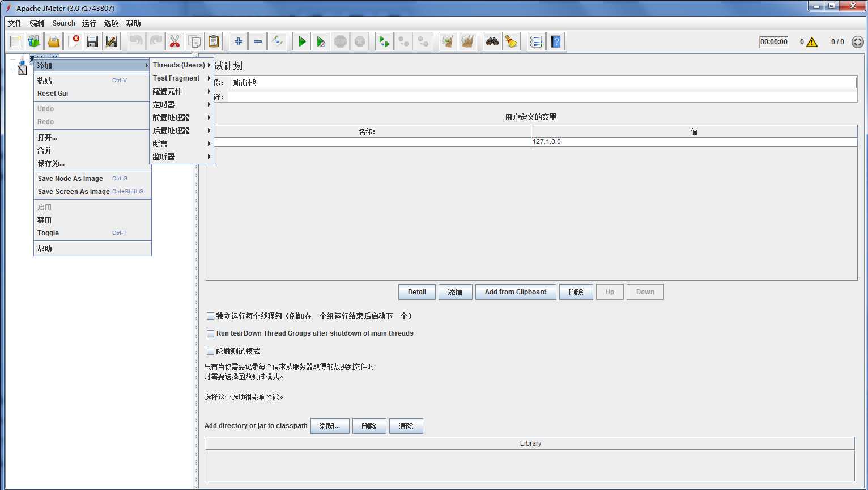
Task: Choose 粘贴 from the context menu
Action: [92, 81]
